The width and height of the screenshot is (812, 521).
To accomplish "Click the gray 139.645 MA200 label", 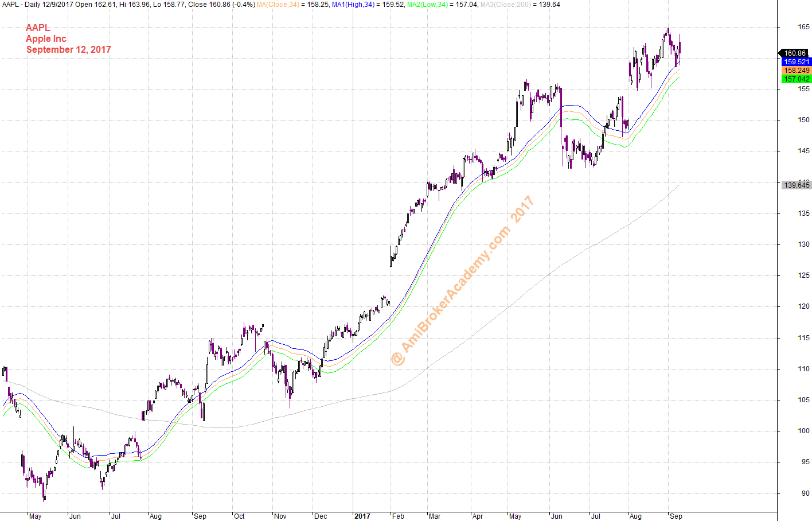I will coord(797,185).
